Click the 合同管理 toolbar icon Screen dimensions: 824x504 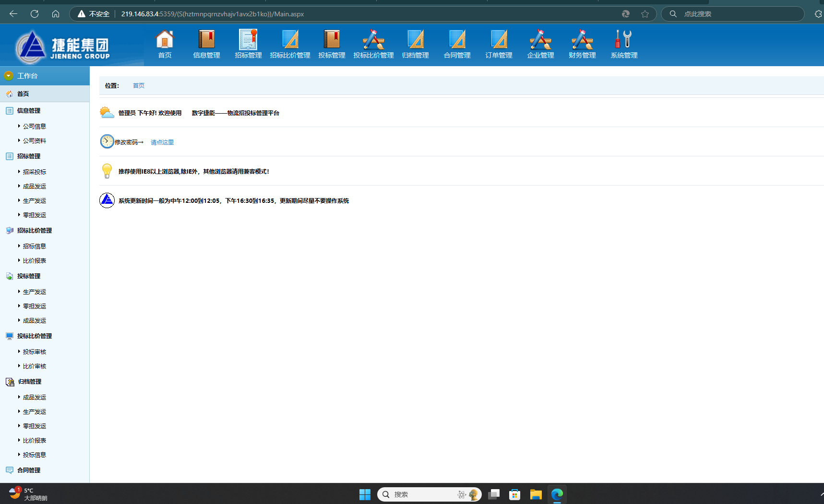tap(457, 39)
